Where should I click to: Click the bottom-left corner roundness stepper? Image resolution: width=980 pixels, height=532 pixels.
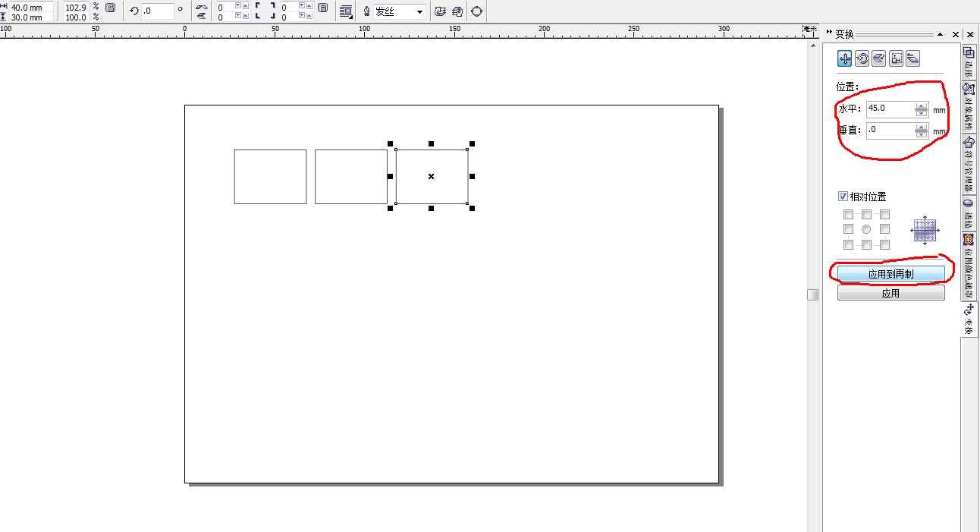pos(241,16)
